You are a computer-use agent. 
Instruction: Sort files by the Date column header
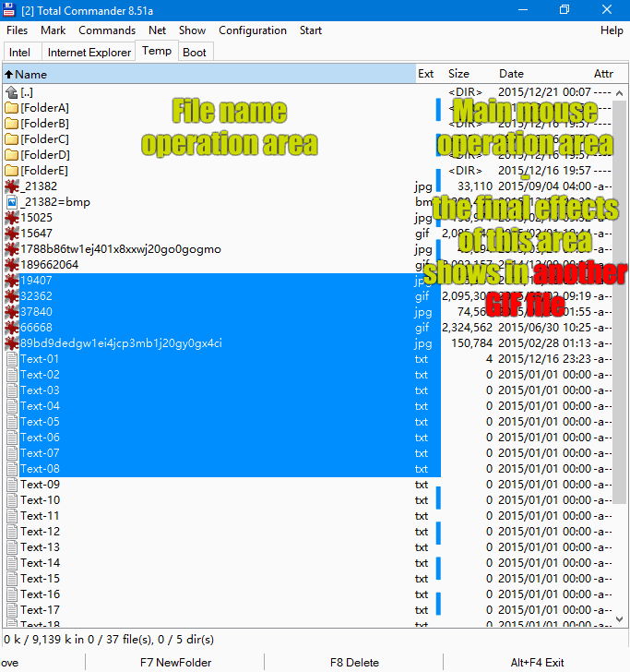pos(511,74)
